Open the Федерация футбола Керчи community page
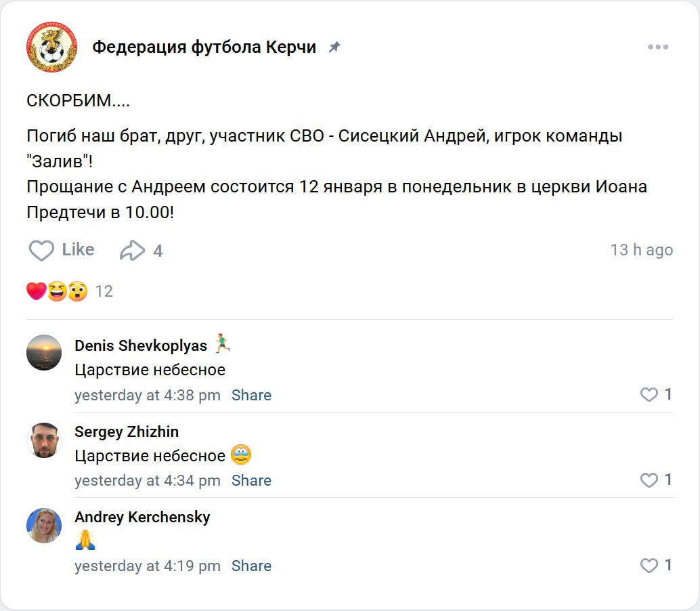The image size is (700, 611). (204, 47)
